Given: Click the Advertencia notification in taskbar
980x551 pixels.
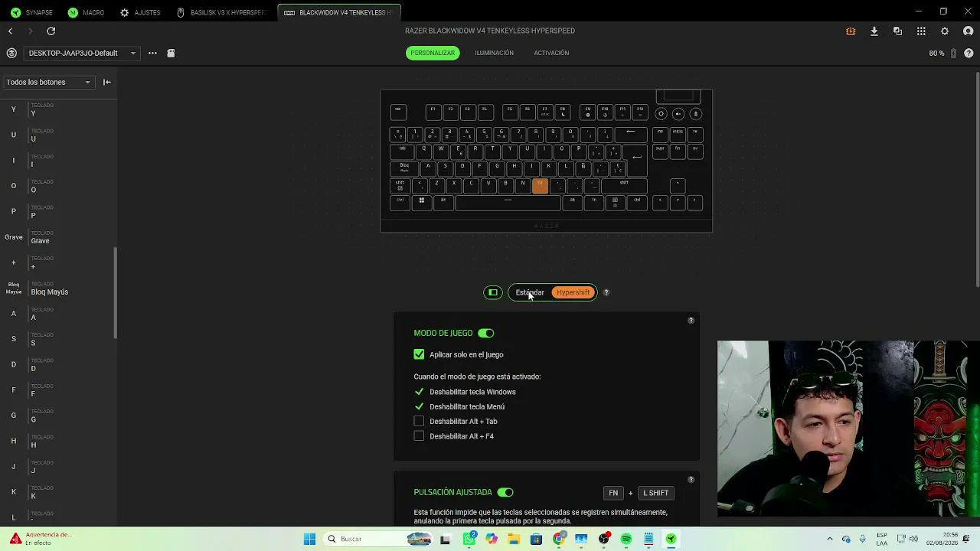Looking at the screenshot, I should coord(40,539).
